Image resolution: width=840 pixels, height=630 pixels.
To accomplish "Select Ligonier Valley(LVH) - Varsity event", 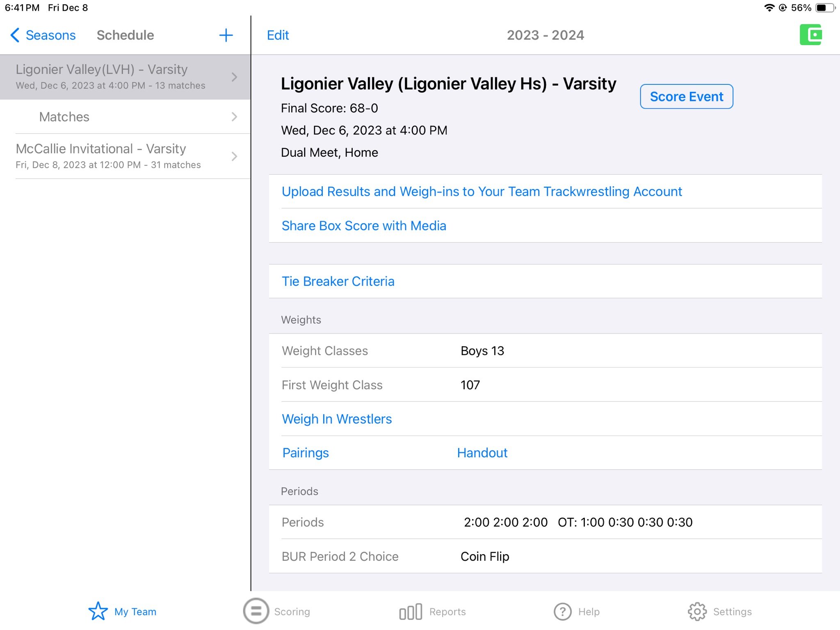I will [x=125, y=77].
